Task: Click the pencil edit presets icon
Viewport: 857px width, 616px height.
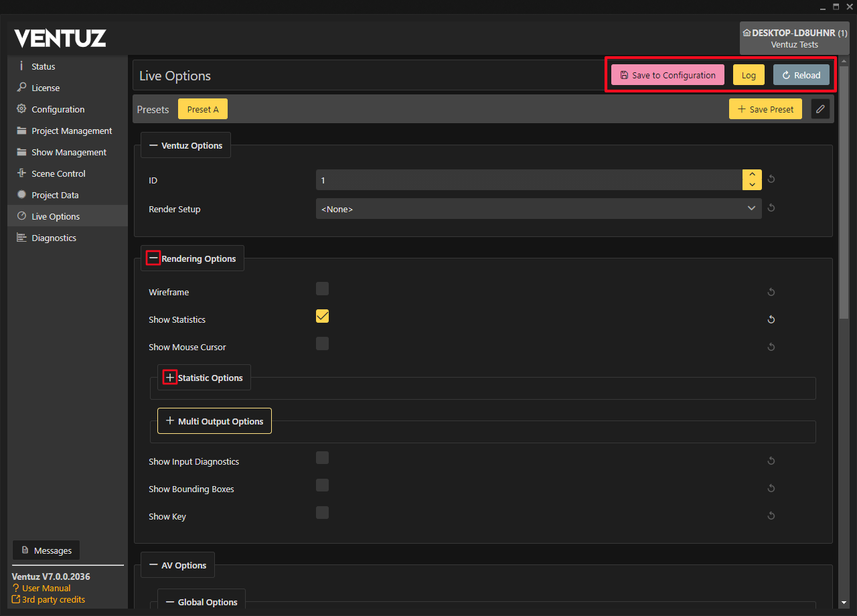Action: pos(820,109)
